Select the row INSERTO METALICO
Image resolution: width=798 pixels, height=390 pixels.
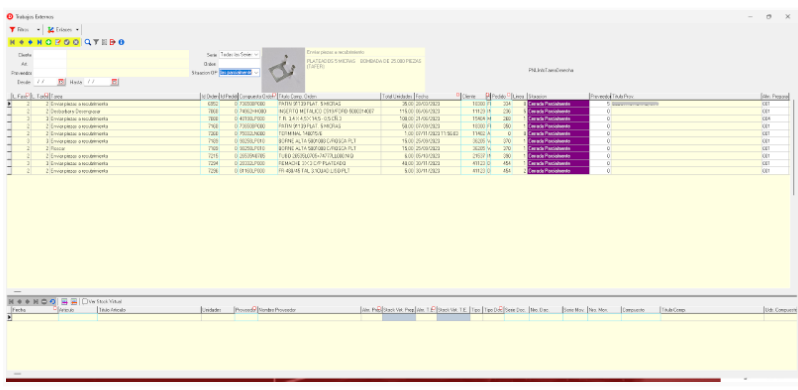(x=397, y=111)
